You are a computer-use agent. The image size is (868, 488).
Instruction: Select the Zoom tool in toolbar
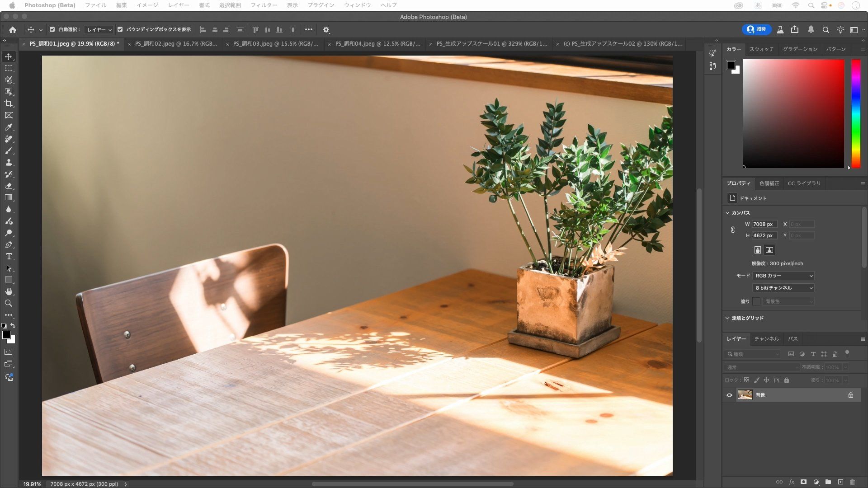[x=9, y=303]
